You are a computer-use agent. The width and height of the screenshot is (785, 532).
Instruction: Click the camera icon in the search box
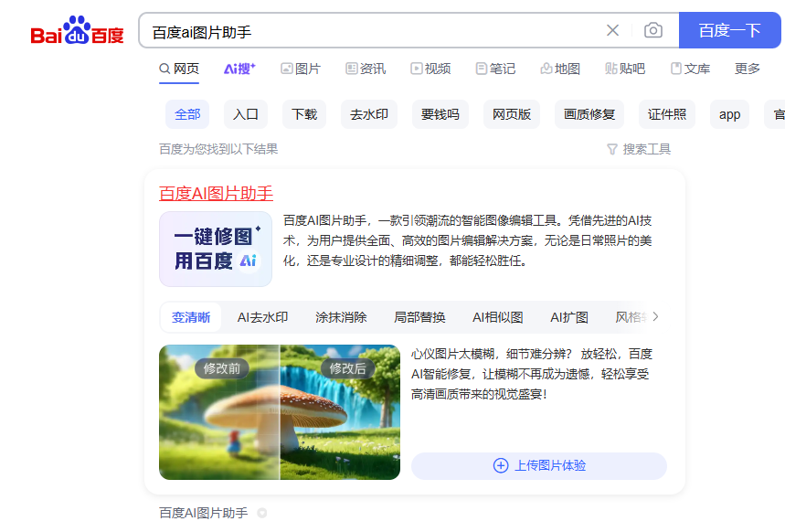[x=652, y=29]
